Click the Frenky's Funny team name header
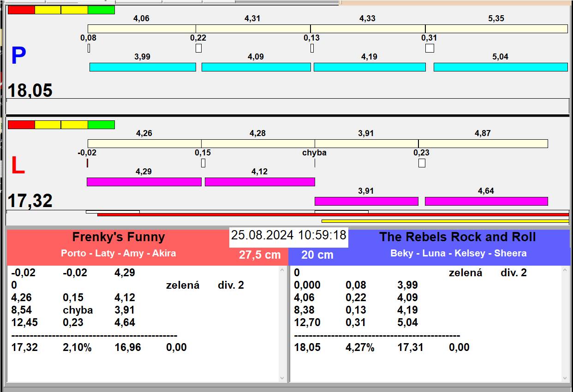The width and height of the screenshot is (573, 392). click(119, 237)
